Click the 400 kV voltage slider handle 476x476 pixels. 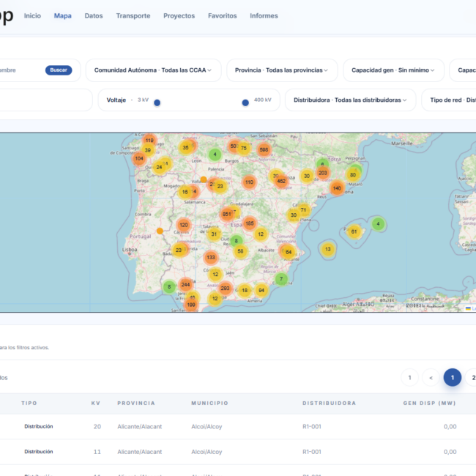[245, 103]
